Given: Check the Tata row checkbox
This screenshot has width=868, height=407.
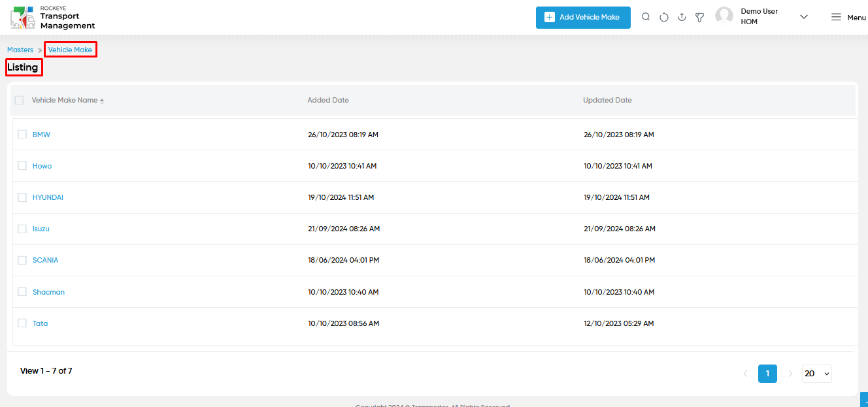Looking at the screenshot, I should [22, 323].
